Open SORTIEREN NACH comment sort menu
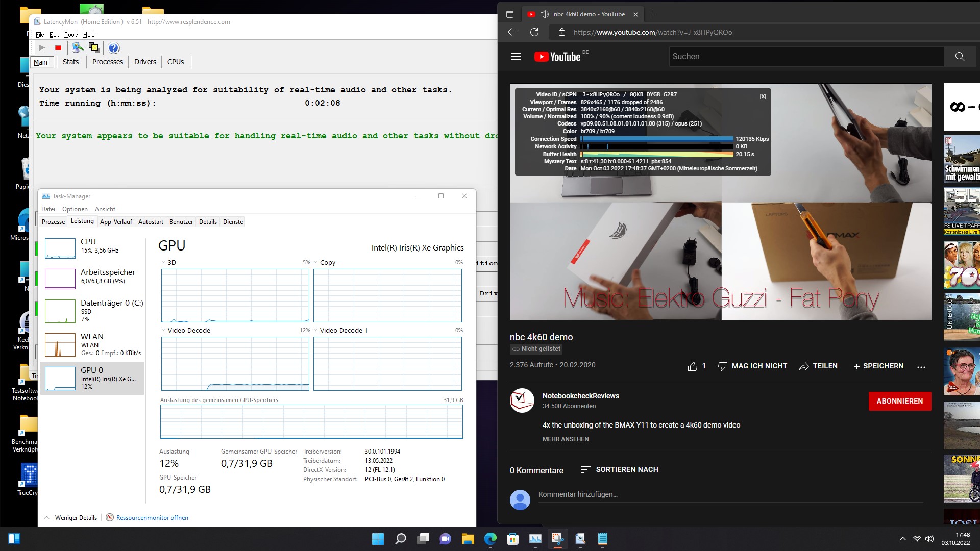The image size is (980, 551). pos(620,469)
